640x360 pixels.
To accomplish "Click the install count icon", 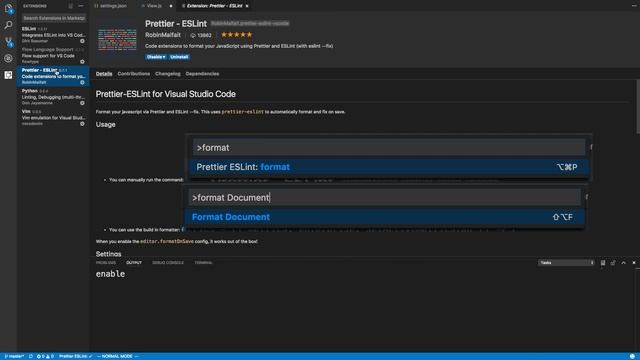I will tap(193, 36).
